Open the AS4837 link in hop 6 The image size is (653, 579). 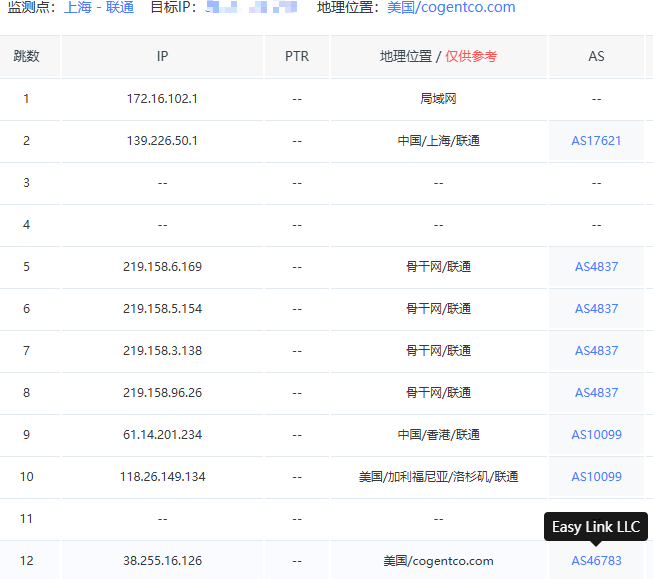click(596, 309)
